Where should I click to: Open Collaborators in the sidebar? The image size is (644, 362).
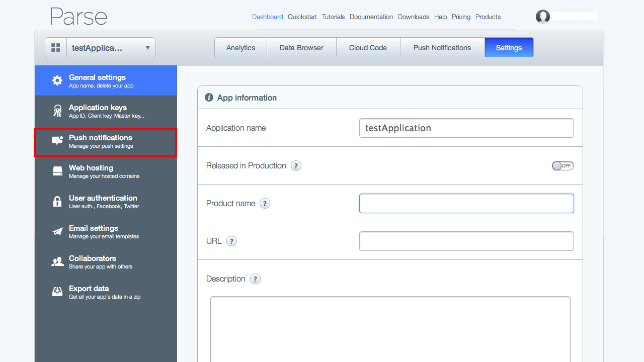click(106, 262)
